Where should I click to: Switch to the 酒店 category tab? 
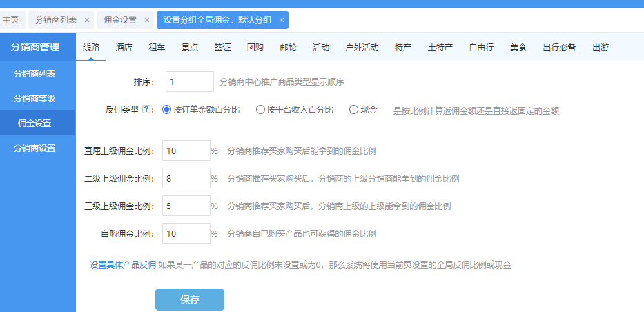click(124, 48)
